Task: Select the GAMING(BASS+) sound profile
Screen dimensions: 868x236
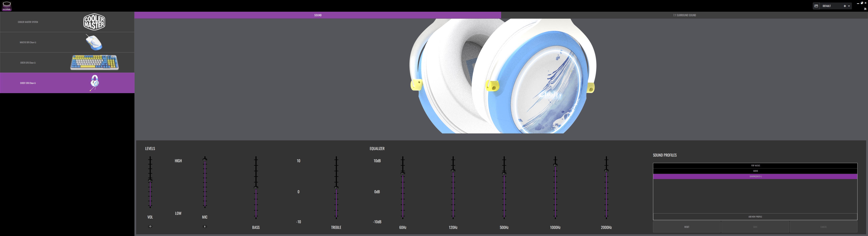Action: 755,176
